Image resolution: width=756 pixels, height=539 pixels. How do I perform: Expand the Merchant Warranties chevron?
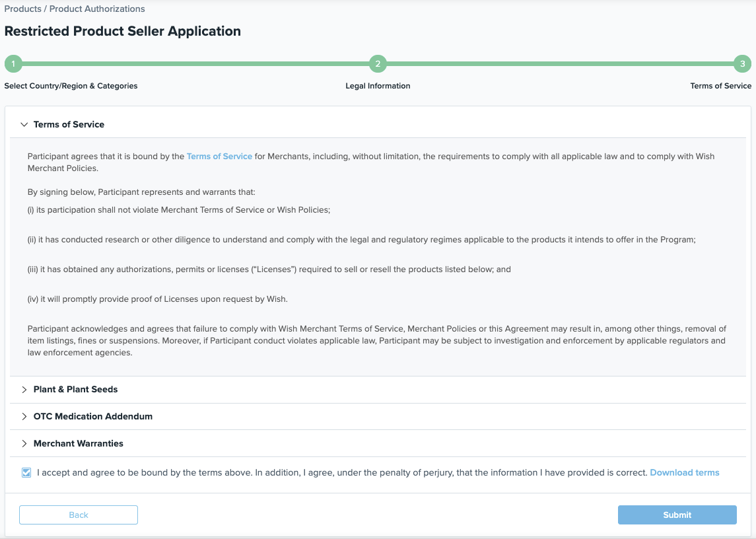tap(24, 444)
